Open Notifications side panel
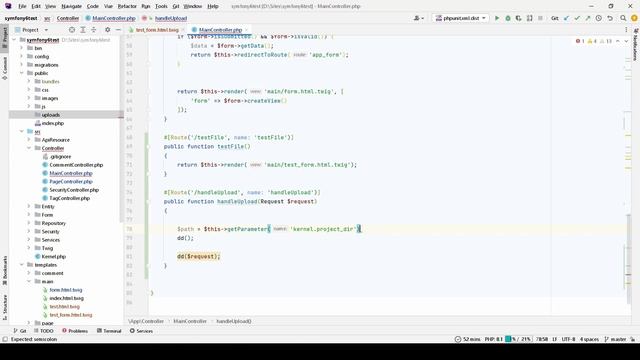The image size is (640, 360). tap(635, 45)
